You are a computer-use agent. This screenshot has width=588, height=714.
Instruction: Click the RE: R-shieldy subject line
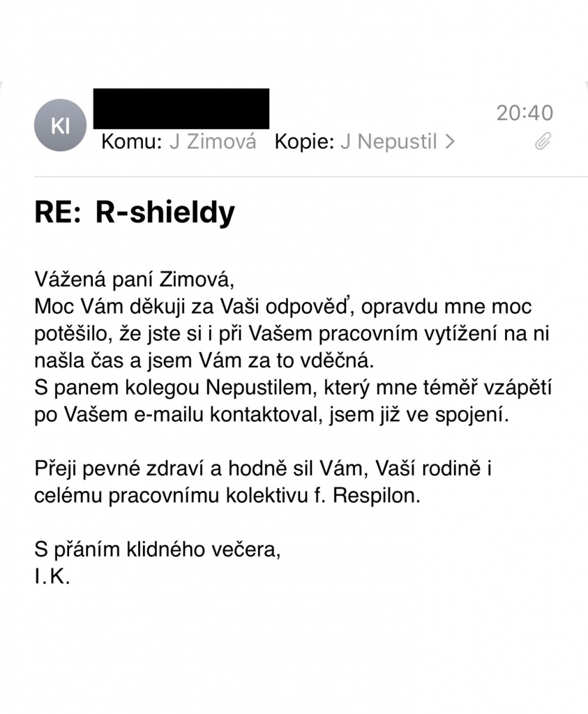tap(135, 212)
